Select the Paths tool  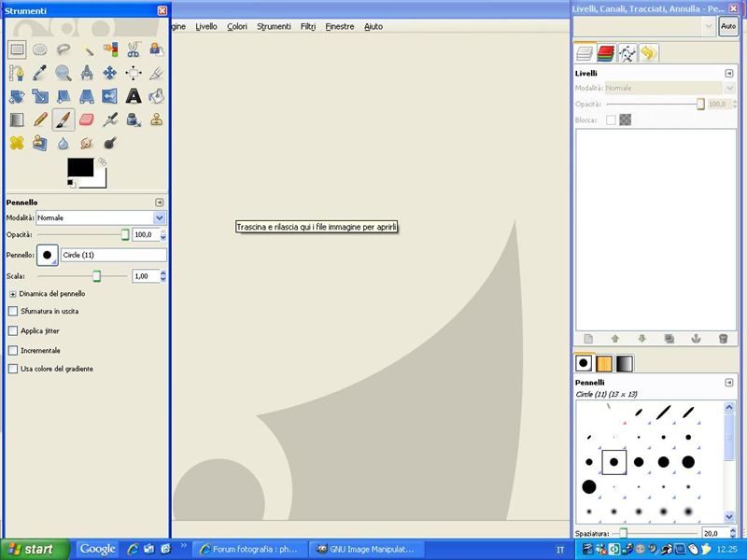(x=17, y=73)
